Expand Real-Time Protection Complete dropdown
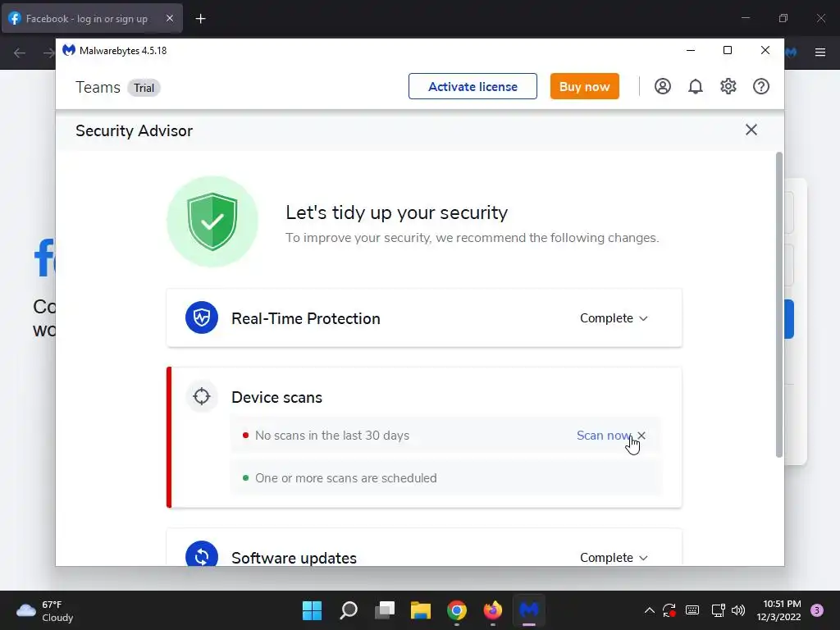Screen dimensions: 840x630 click(614, 318)
